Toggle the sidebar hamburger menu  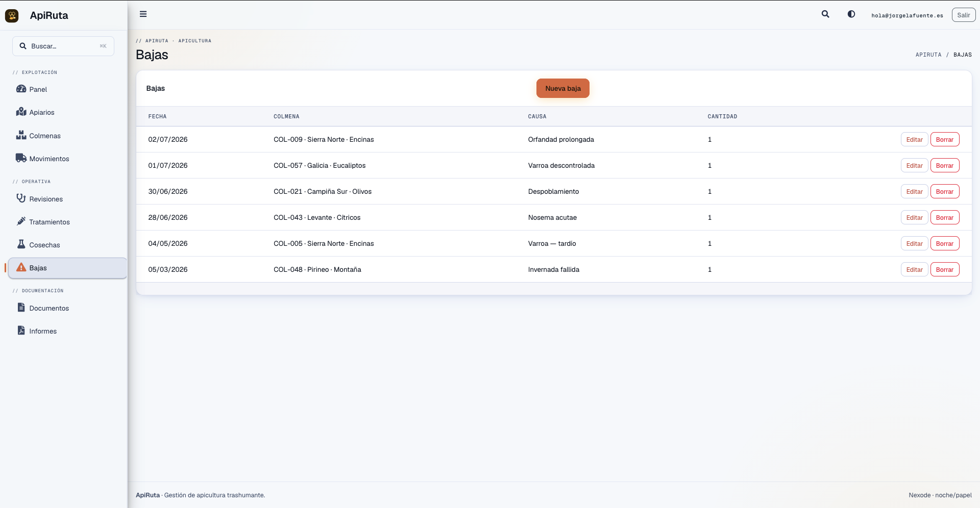[143, 14]
